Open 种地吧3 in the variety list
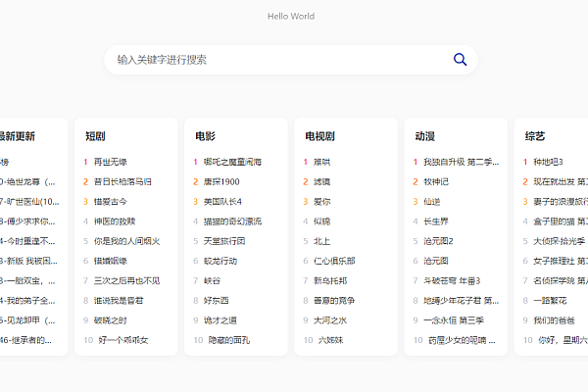The height and width of the screenshot is (392, 588). click(x=548, y=162)
